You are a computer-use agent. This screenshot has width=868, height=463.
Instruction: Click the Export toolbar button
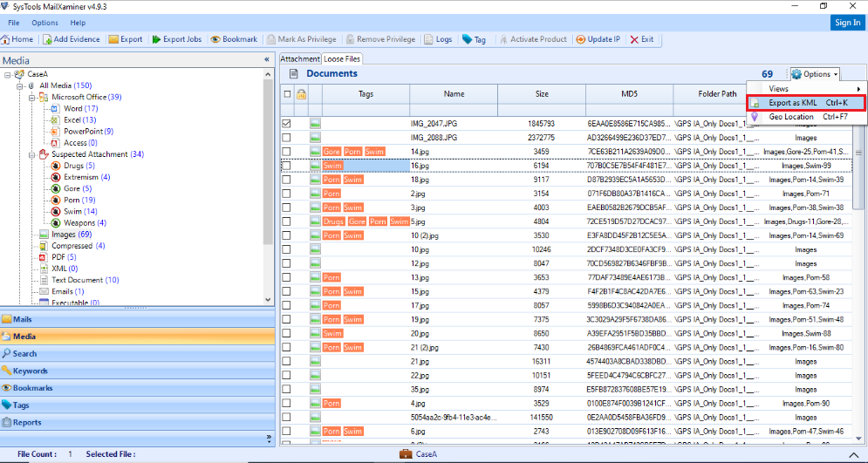click(x=126, y=39)
